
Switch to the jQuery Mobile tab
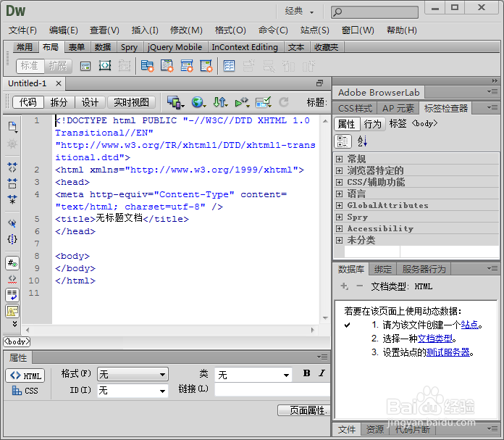(175, 47)
